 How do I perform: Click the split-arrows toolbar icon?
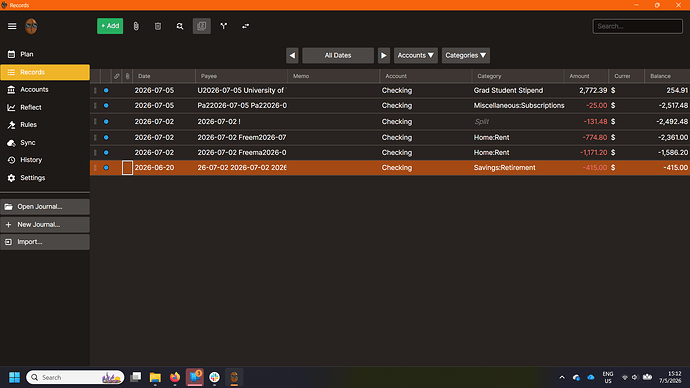[x=224, y=26]
